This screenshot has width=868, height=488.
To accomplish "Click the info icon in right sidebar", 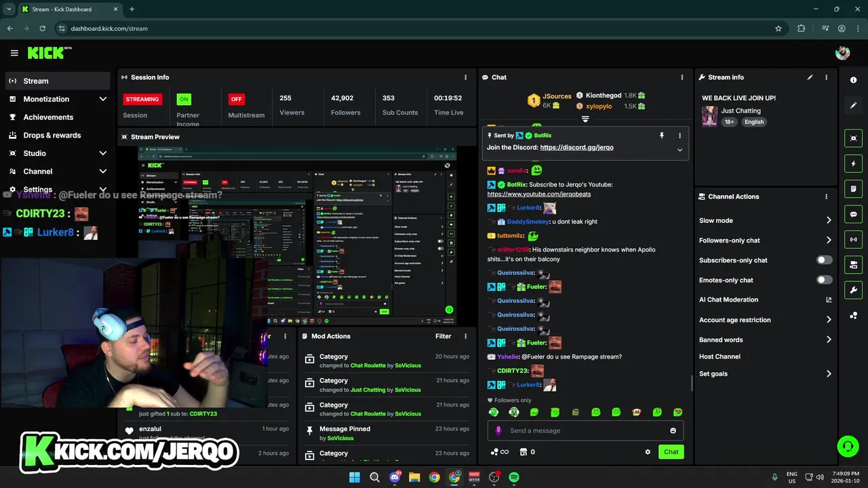I will [854, 80].
